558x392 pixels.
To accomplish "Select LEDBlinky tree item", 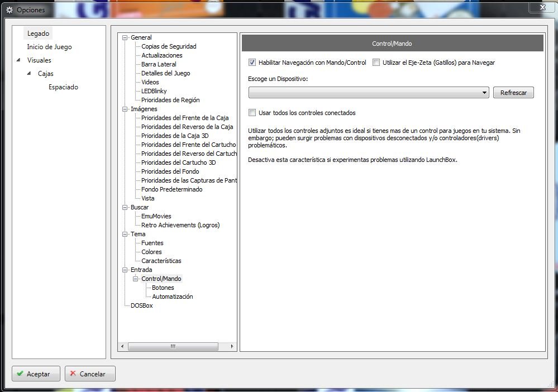I will click(154, 91).
